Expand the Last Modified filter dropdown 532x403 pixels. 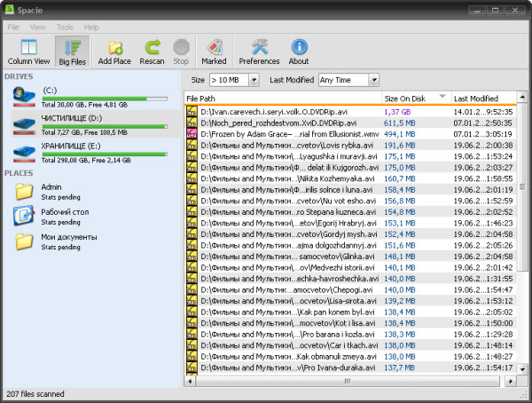click(375, 80)
